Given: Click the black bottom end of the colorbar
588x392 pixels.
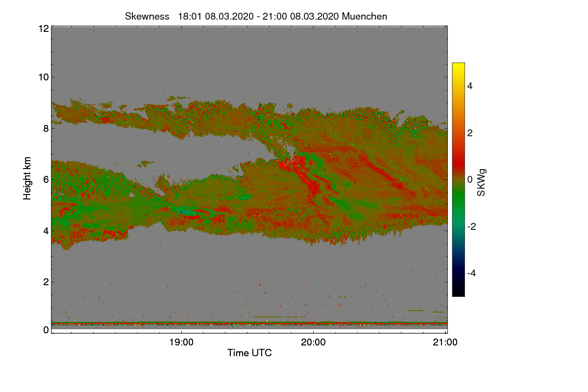Looking at the screenshot, I should [x=458, y=293].
